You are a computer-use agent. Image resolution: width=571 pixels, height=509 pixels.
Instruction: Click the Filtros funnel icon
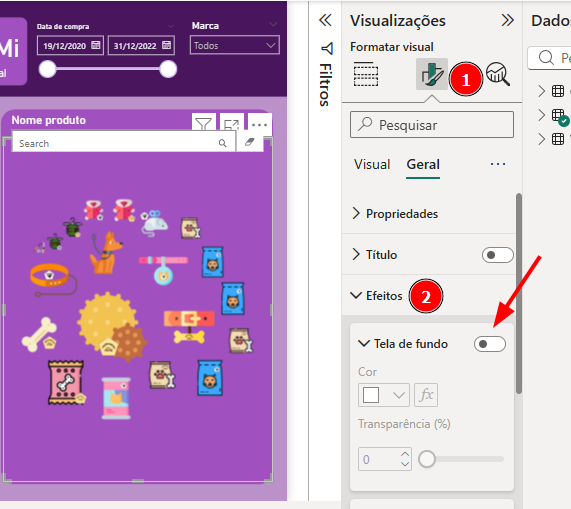(327, 48)
